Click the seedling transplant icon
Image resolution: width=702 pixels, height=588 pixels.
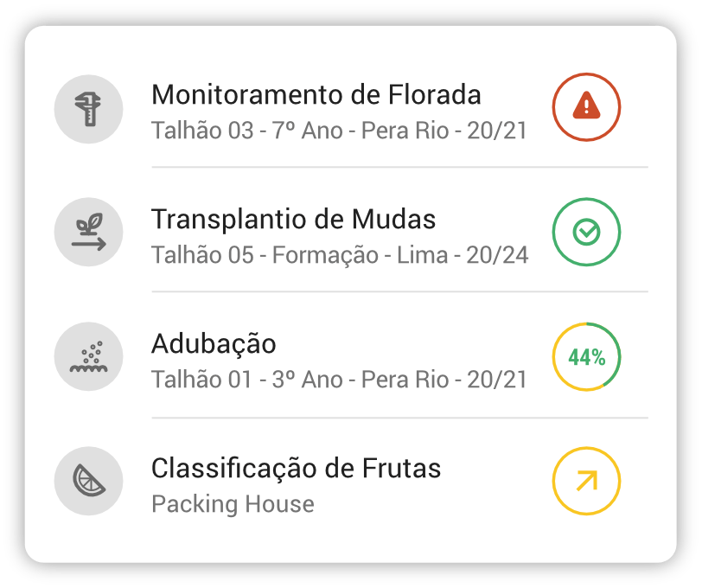[x=88, y=233]
